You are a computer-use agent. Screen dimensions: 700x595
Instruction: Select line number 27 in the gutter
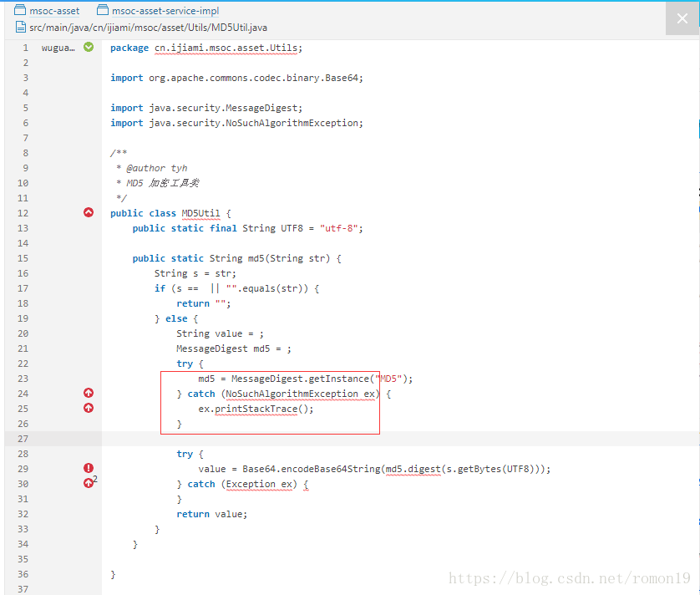coord(23,439)
